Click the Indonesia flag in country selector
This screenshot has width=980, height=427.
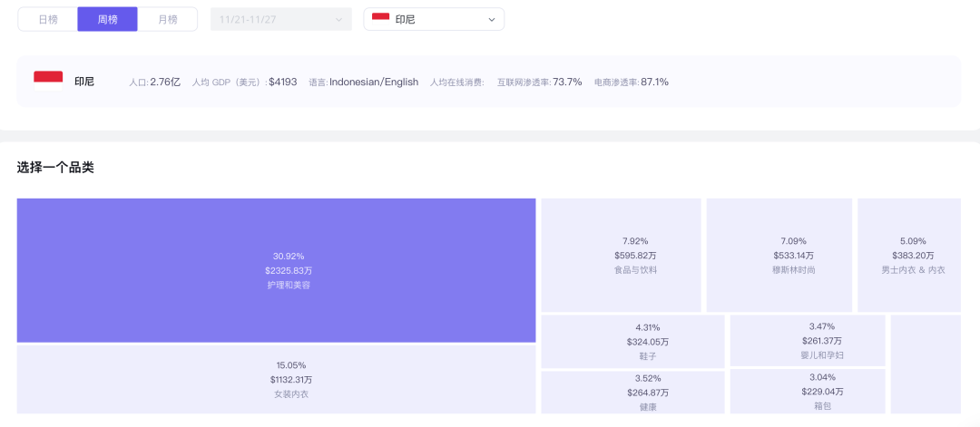pyautogui.click(x=380, y=19)
